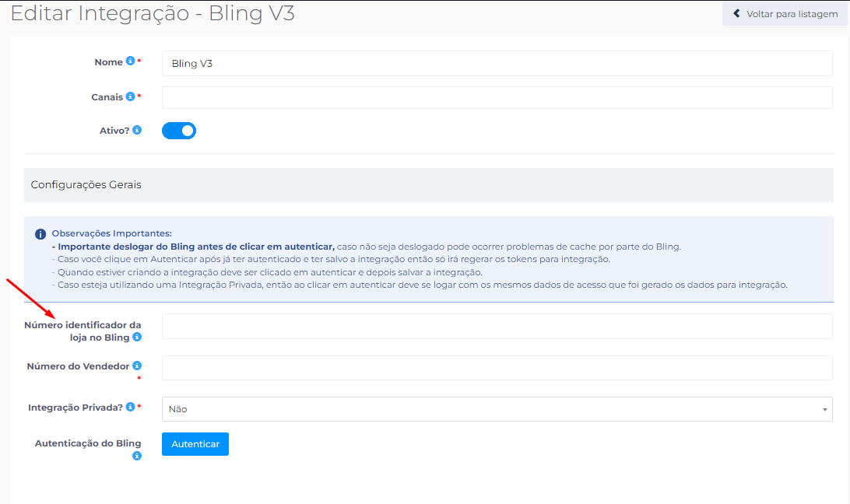Focus the Nome field containing Bling V3
The image size is (850, 504).
(497, 64)
